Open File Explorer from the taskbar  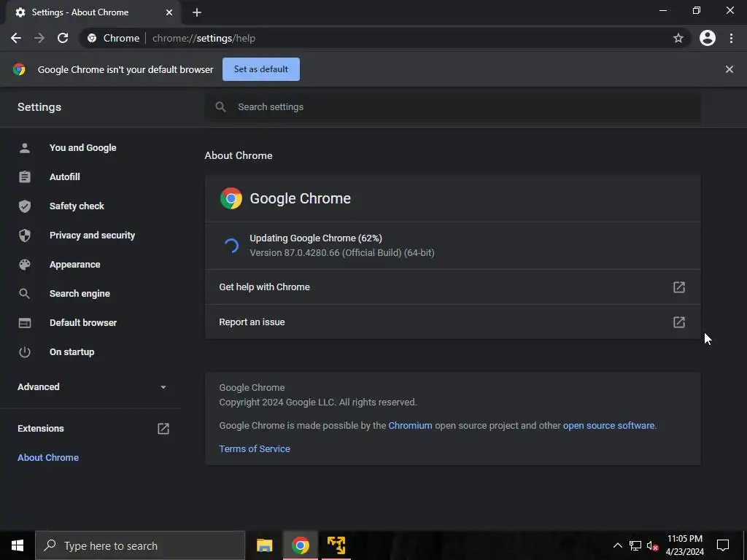pos(264,545)
